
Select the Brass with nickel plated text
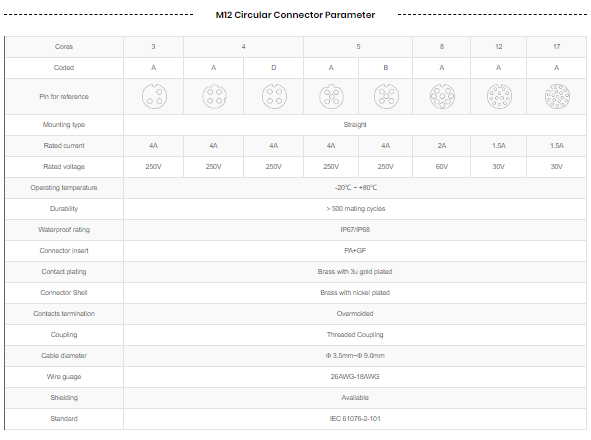click(x=355, y=293)
